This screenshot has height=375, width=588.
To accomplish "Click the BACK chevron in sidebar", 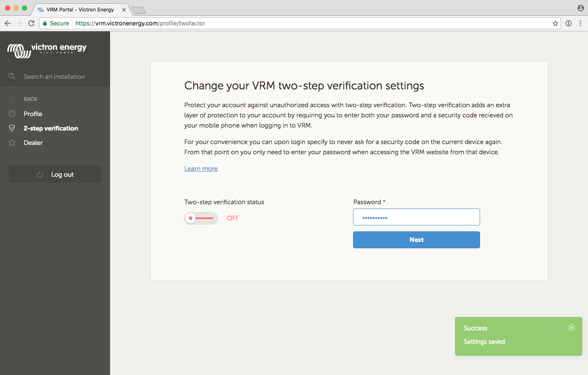I will click(12, 99).
